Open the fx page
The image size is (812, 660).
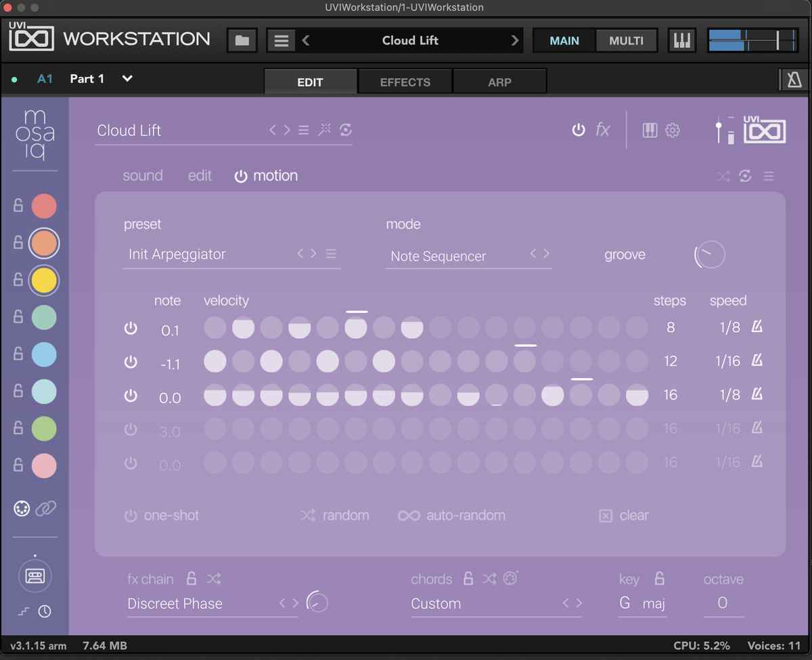[x=602, y=130]
